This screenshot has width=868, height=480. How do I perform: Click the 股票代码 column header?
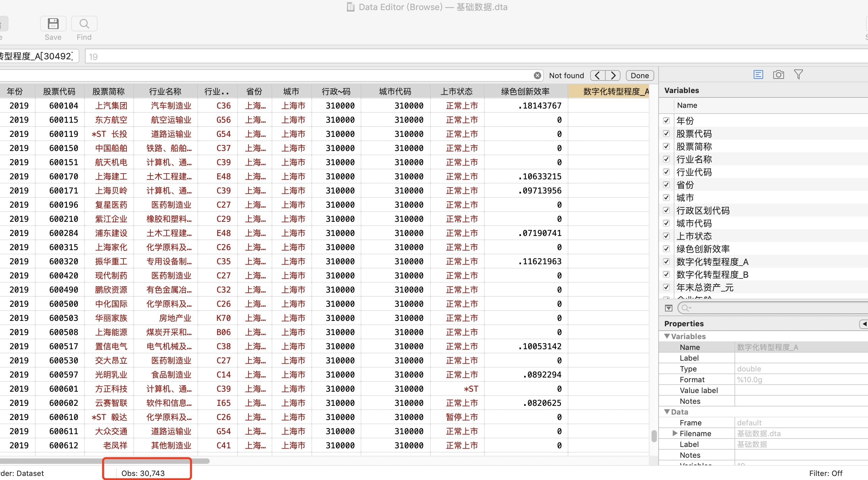click(x=59, y=91)
